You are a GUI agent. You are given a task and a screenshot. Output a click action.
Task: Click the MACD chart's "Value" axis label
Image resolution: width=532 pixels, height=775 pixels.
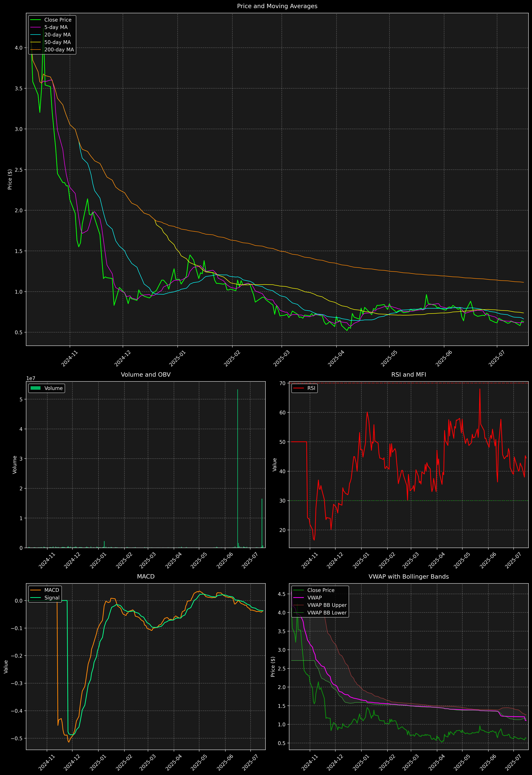(6, 667)
